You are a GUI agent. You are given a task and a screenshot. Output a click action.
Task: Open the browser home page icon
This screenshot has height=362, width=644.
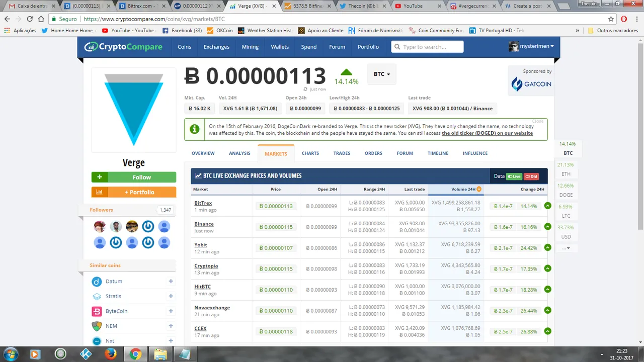pyautogui.click(x=41, y=19)
